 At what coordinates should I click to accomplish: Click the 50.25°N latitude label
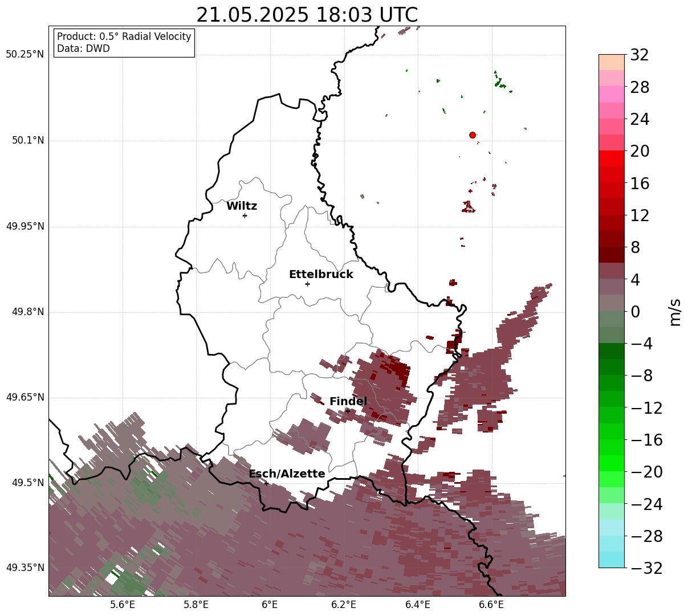[25, 55]
